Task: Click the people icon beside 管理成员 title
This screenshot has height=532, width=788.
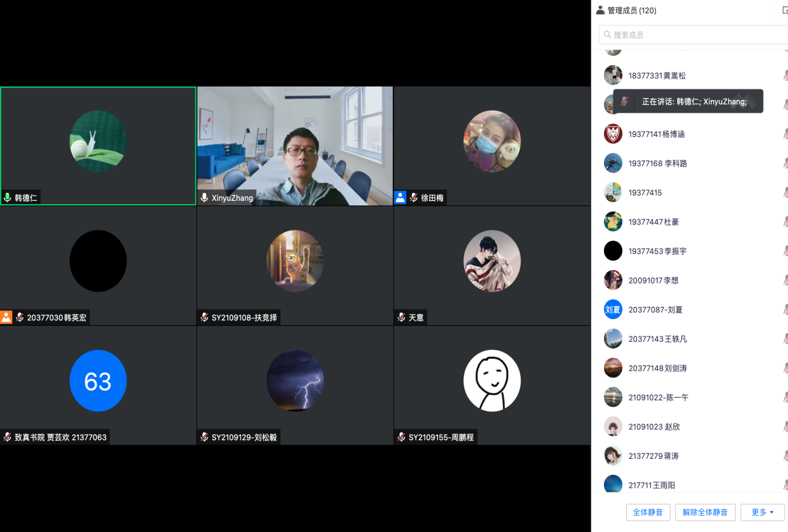Action: tap(600, 11)
